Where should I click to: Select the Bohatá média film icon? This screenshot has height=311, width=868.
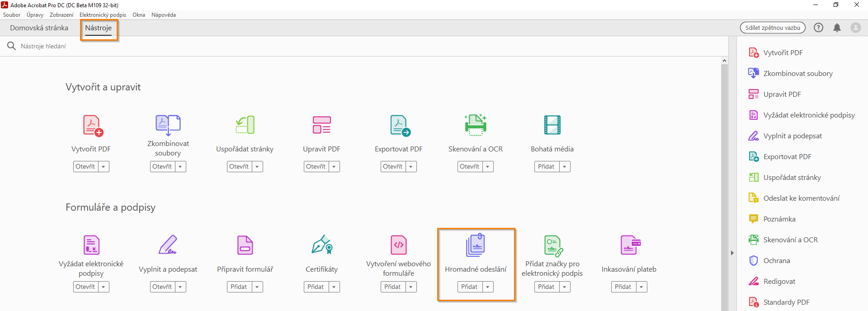(x=552, y=125)
